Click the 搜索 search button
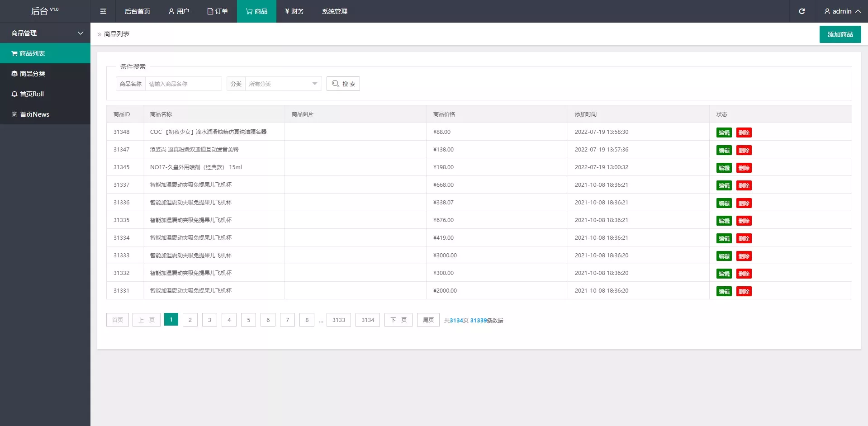The width and height of the screenshot is (868, 426). pyautogui.click(x=343, y=84)
